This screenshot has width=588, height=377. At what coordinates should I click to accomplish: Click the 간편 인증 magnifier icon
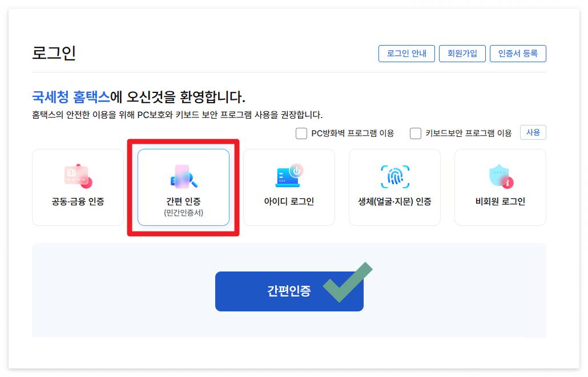tap(183, 174)
